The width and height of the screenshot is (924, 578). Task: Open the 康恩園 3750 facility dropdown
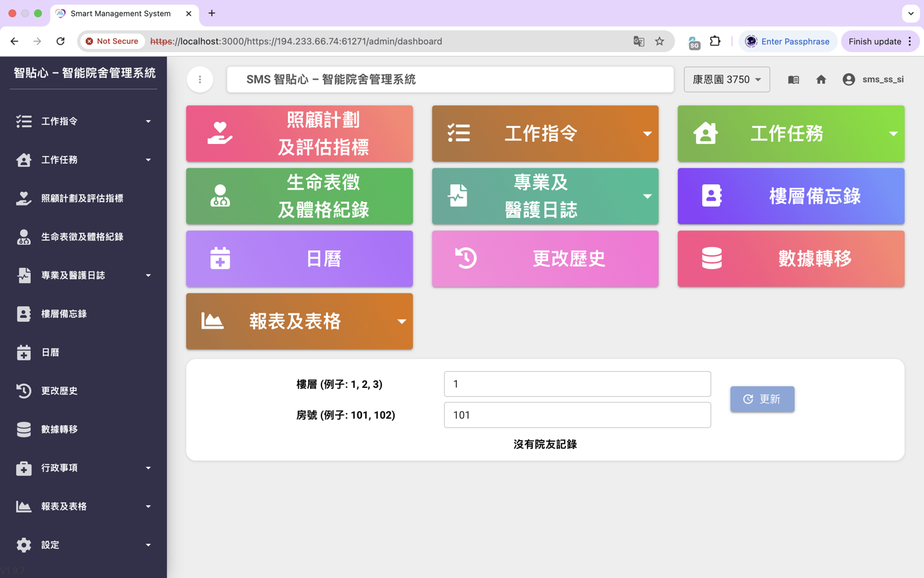point(726,80)
